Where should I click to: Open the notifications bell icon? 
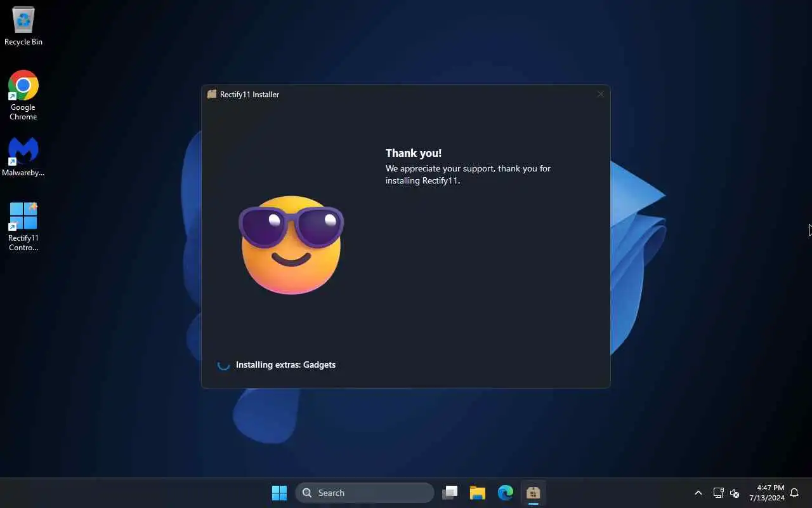click(x=794, y=493)
